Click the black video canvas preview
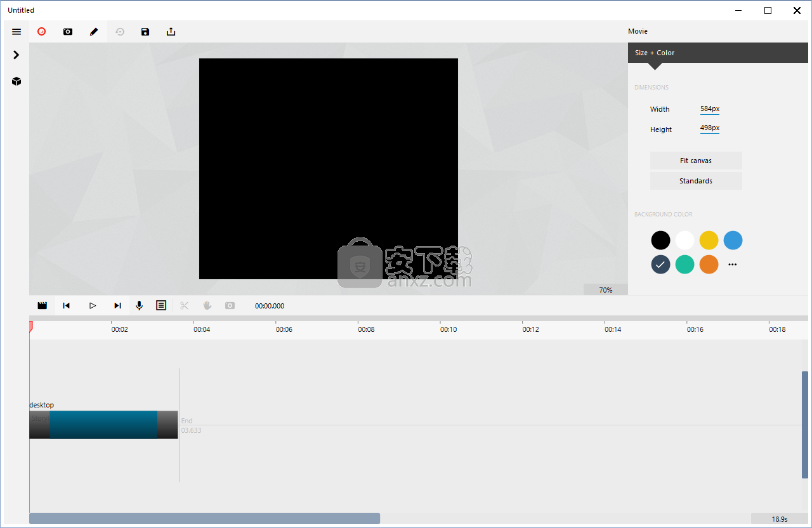Image resolution: width=812 pixels, height=528 pixels. click(x=329, y=169)
